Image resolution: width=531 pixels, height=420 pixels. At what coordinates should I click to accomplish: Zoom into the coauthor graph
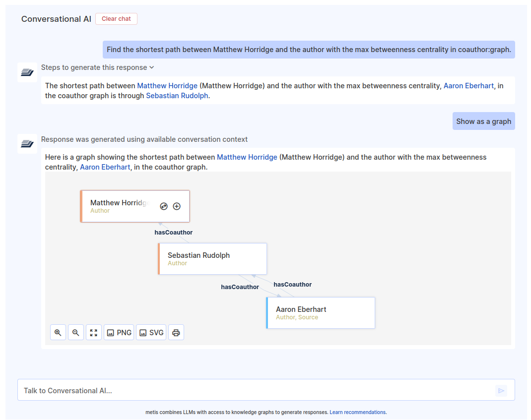pos(58,332)
